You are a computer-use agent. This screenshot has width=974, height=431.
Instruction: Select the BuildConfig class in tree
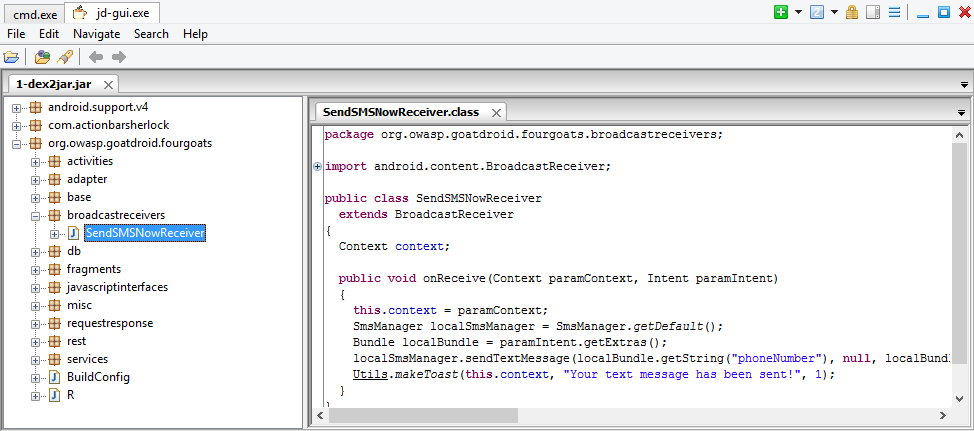pos(97,377)
